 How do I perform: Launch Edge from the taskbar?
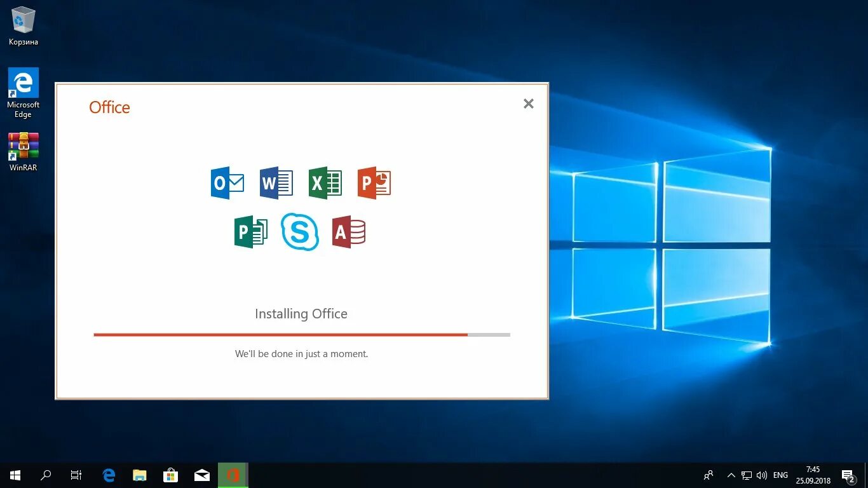pyautogui.click(x=109, y=475)
